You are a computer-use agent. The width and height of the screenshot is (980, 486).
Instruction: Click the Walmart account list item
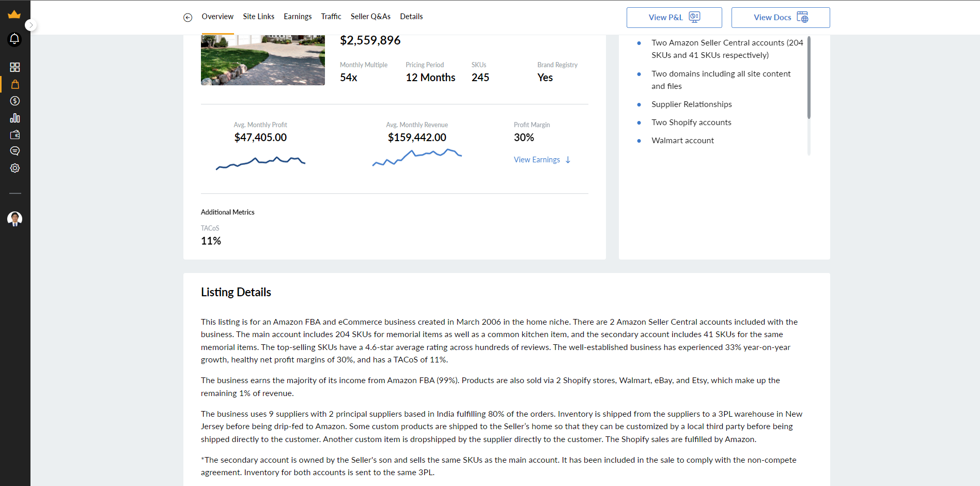[x=682, y=141]
